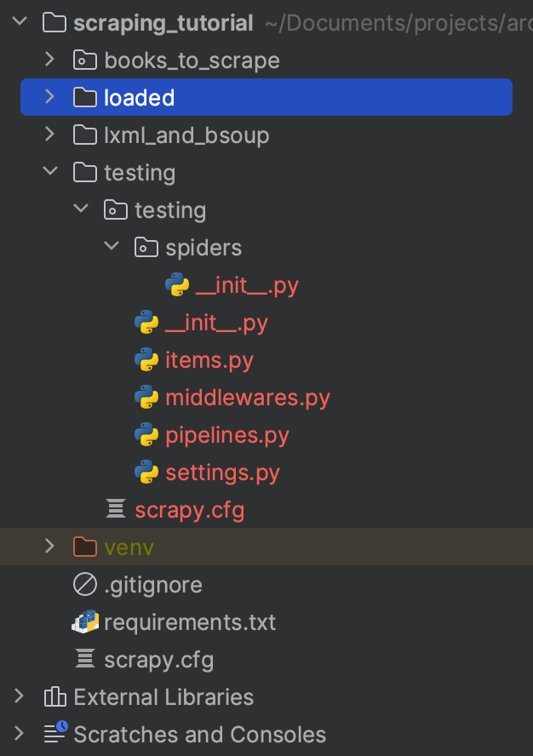The image size is (533, 756).
Task: Click the config file icon of red scrapy.cfg
Action: (115, 510)
